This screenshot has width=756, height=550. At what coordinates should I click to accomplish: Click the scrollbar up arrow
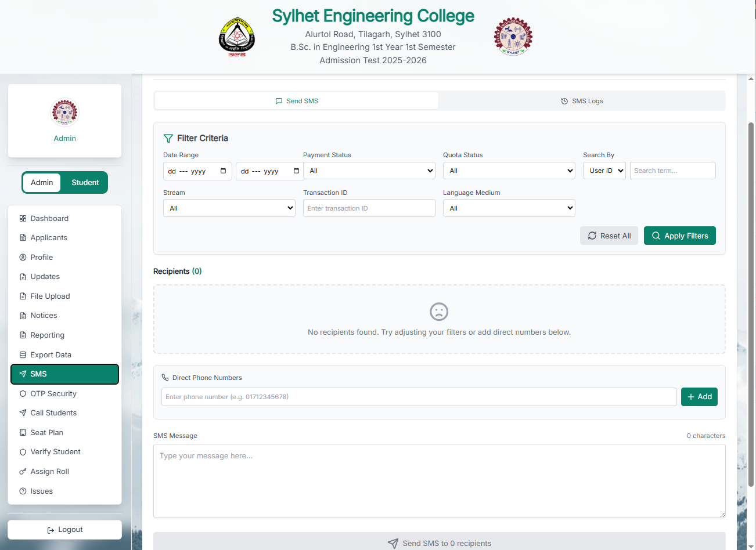click(x=751, y=78)
